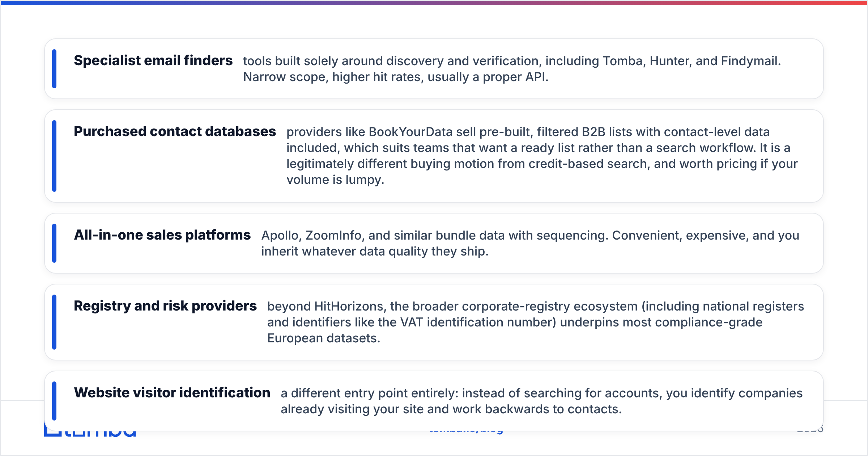Click the blue accent bar beside All-in-one sales platforms
Image resolution: width=868 pixels, height=456 pixels.
[x=54, y=243]
